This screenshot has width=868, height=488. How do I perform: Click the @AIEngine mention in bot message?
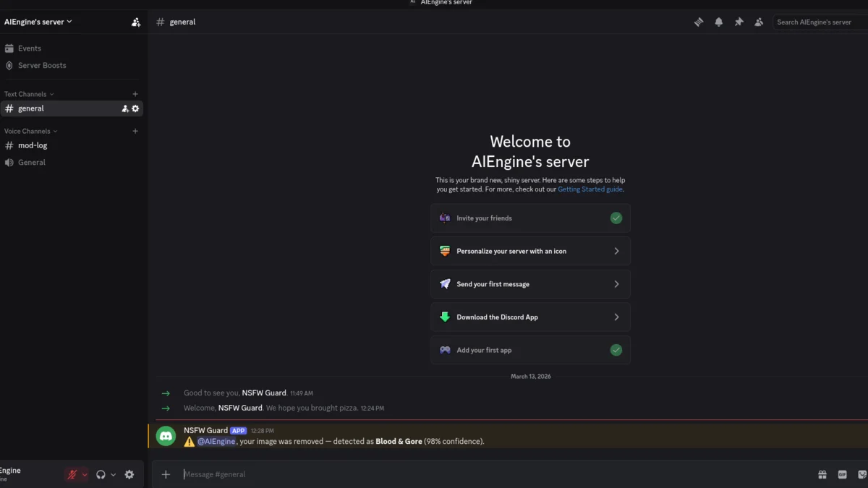tap(216, 442)
